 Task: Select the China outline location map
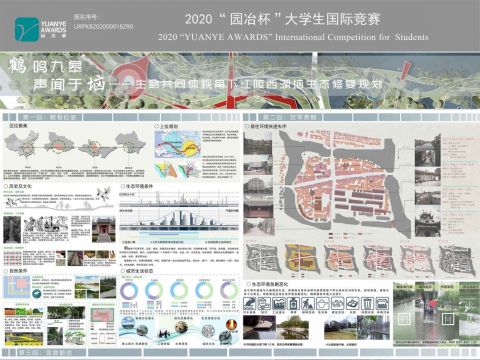(x=22, y=145)
